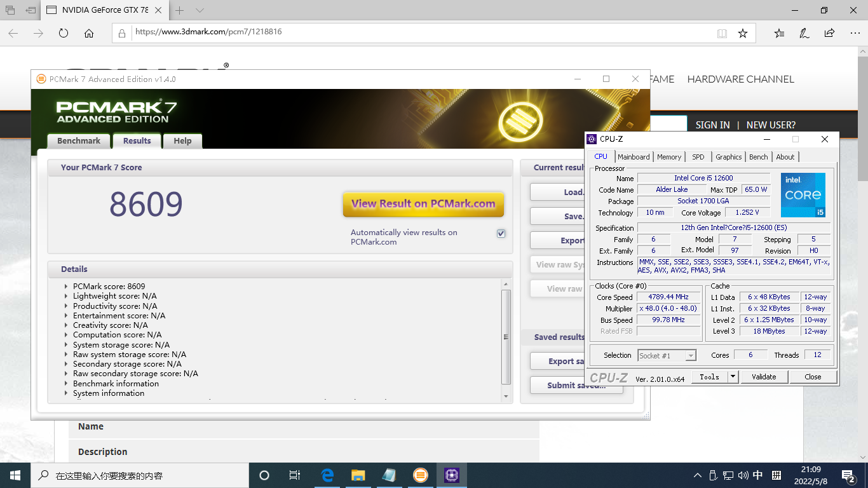Viewport: 868px width, 488px height.
Task: Click the Edge browser back arrow
Action: tap(13, 33)
